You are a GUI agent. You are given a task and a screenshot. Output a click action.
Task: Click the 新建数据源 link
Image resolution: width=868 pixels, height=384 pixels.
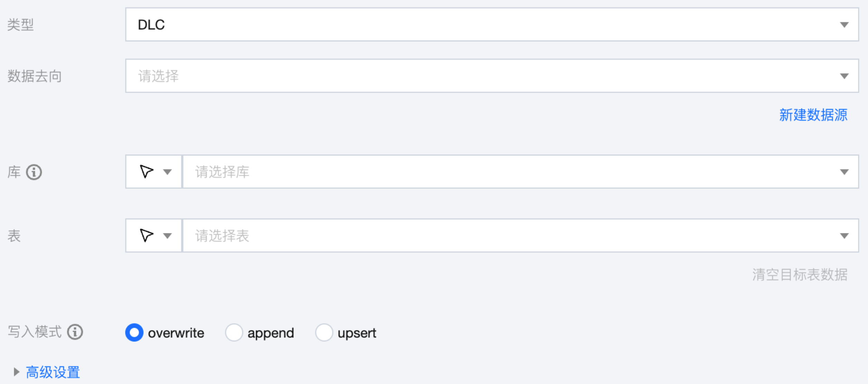point(813,115)
